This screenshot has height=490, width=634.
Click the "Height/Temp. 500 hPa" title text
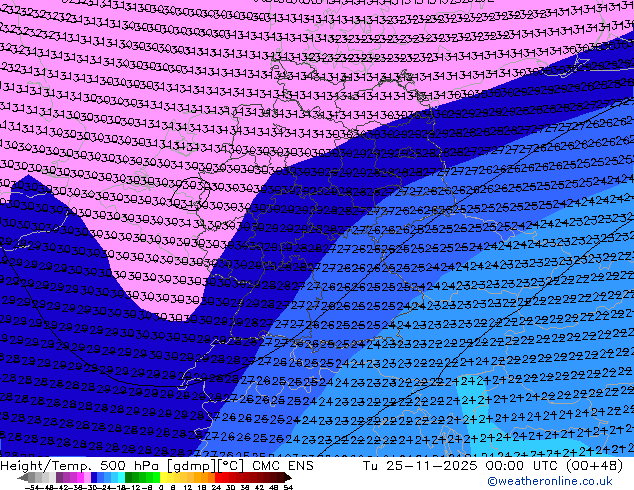(x=82, y=466)
